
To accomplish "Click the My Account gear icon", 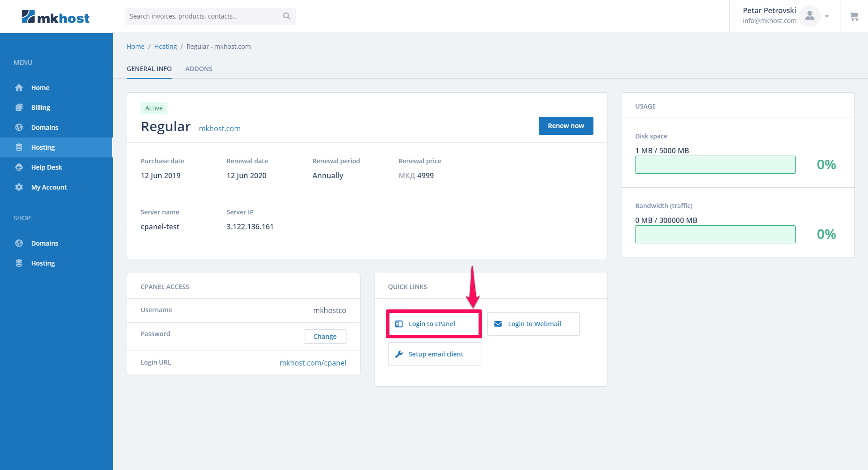I will coord(19,187).
